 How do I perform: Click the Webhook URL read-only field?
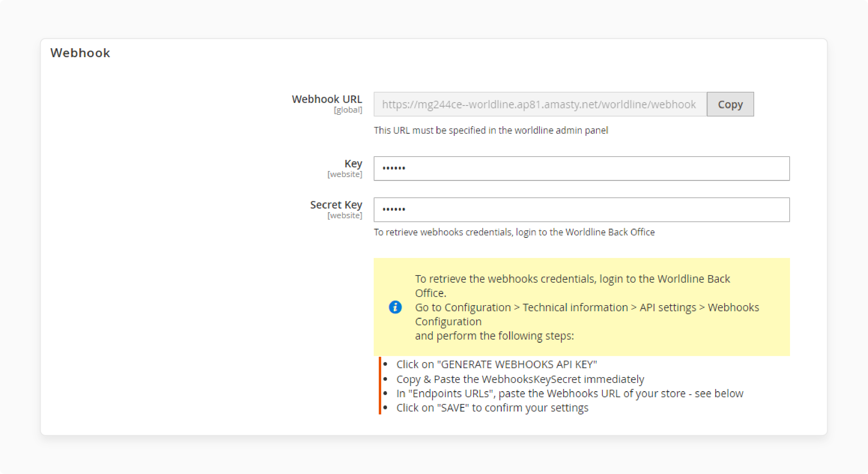[540, 104]
